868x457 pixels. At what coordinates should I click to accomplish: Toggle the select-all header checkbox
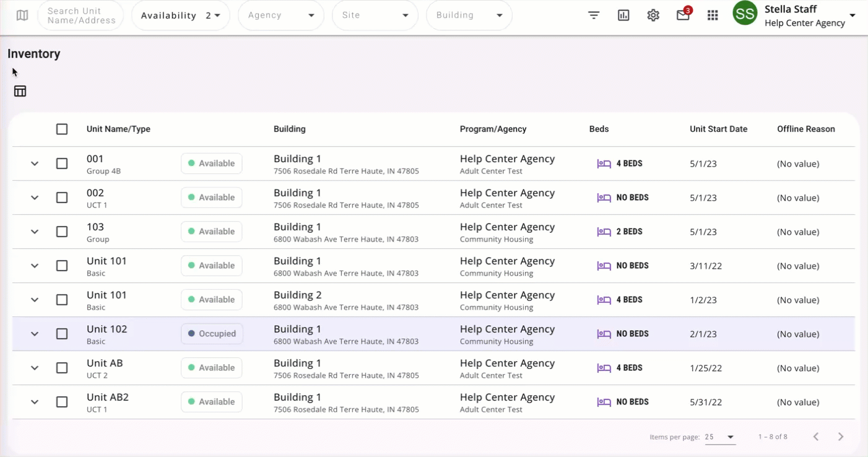[x=62, y=129]
